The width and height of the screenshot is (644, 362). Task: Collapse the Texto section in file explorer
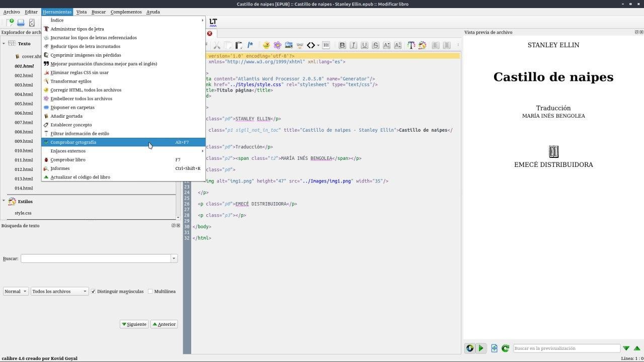point(4,44)
